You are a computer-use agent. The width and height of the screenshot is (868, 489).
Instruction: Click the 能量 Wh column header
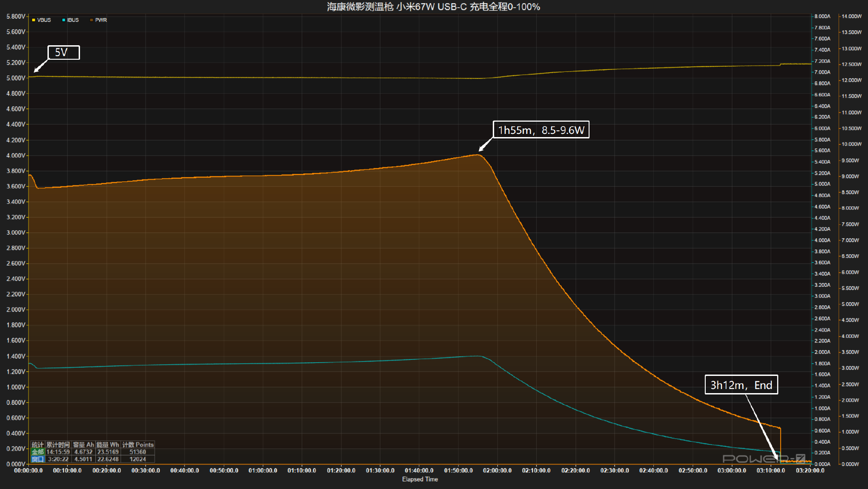(x=108, y=445)
